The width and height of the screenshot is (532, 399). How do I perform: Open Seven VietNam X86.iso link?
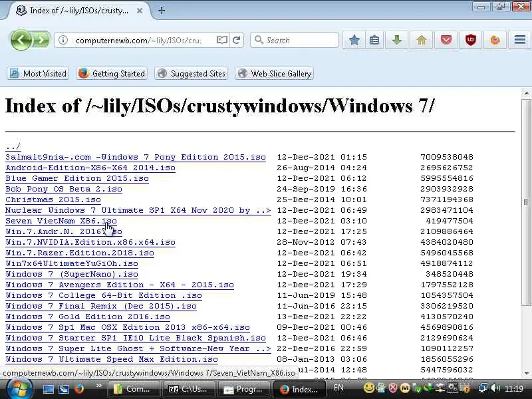(61, 221)
